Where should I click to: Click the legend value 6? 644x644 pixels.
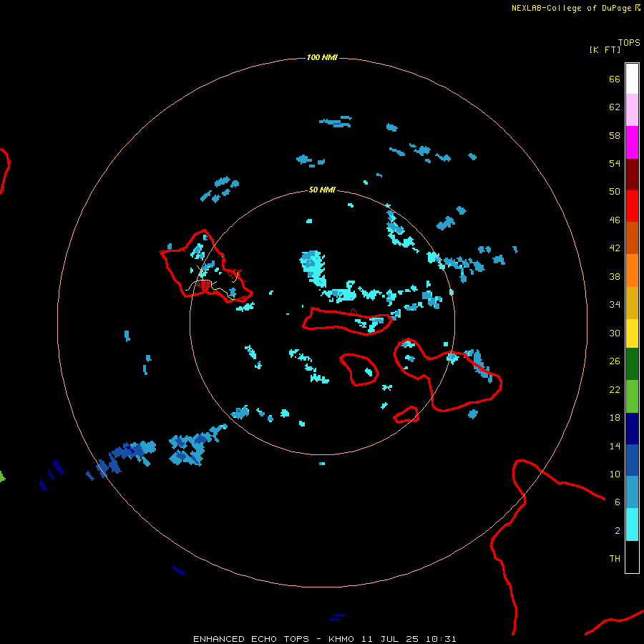pyautogui.click(x=618, y=502)
